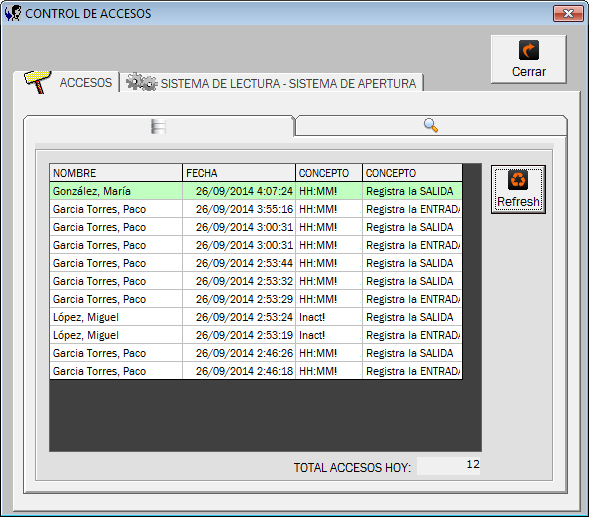Click the FECHA column header
This screenshot has width=589, height=517.
239,173
